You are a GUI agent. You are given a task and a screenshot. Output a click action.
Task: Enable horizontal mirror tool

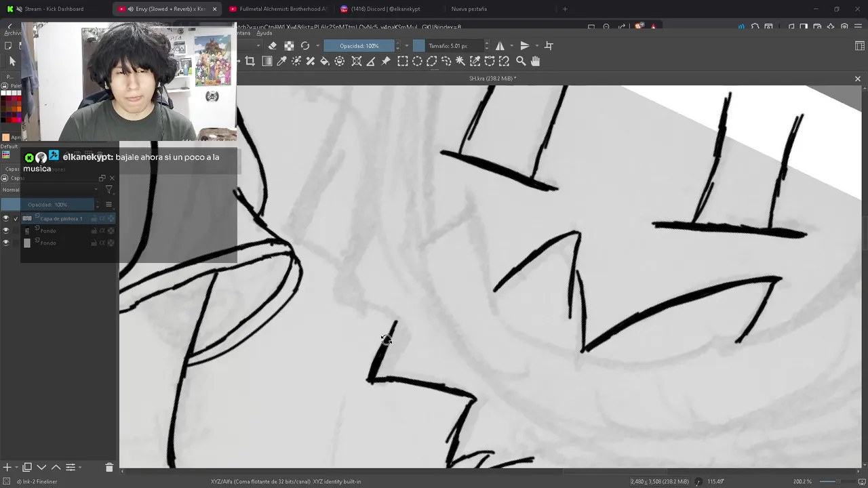tap(500, 45)
